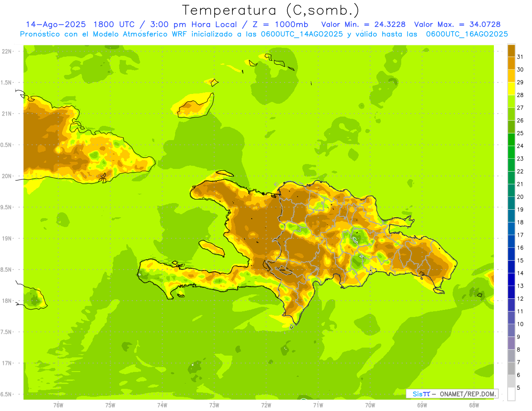
Task: Click the 'ONAMET/REP.DOM.' credit label
Action: coord(468,394)
